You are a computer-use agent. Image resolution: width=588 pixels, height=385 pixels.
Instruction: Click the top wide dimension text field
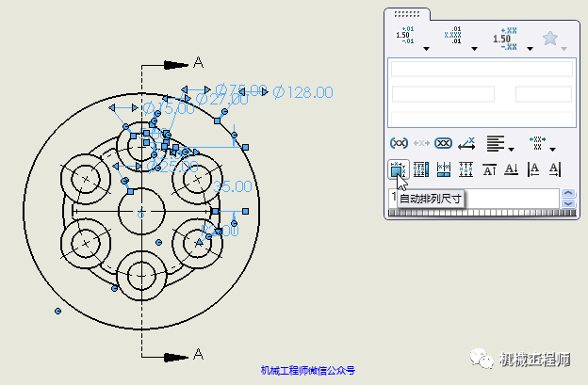point(482,70)
